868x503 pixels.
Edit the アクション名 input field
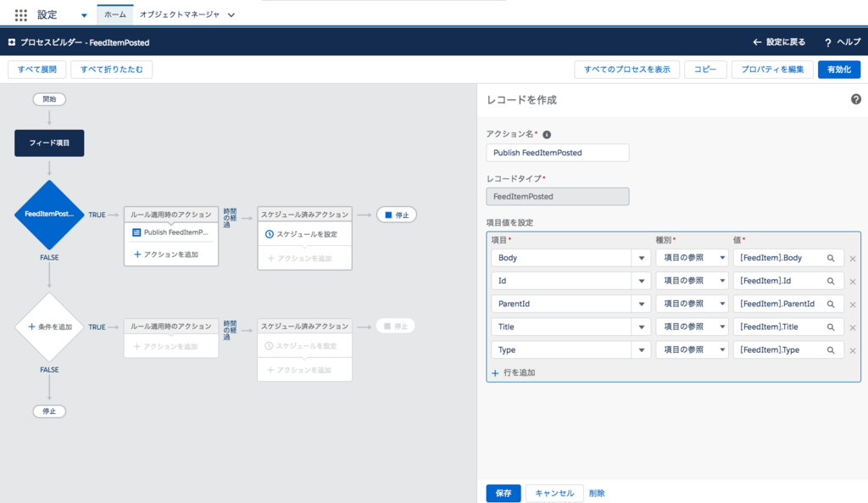click(x=558, y=153)
